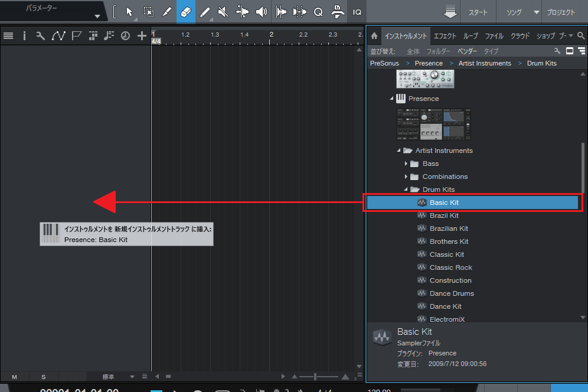Screen dimensions: 588x392
Task: Expand the Bass folder
Action: [x=406, y=164]
